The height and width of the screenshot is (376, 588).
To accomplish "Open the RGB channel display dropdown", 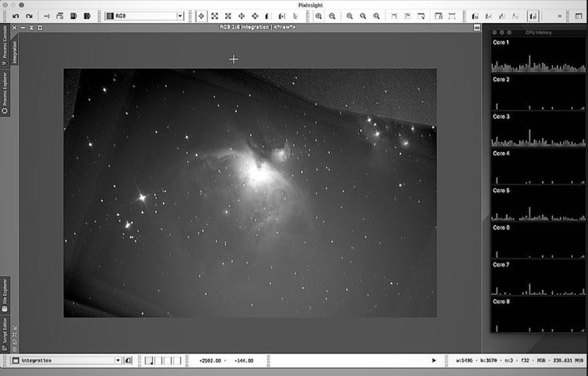I will click(180, 16).
